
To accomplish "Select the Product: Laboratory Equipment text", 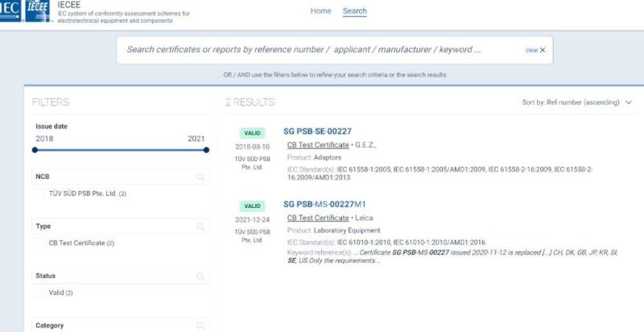I will pyautogui.click(x=333, y=230).
